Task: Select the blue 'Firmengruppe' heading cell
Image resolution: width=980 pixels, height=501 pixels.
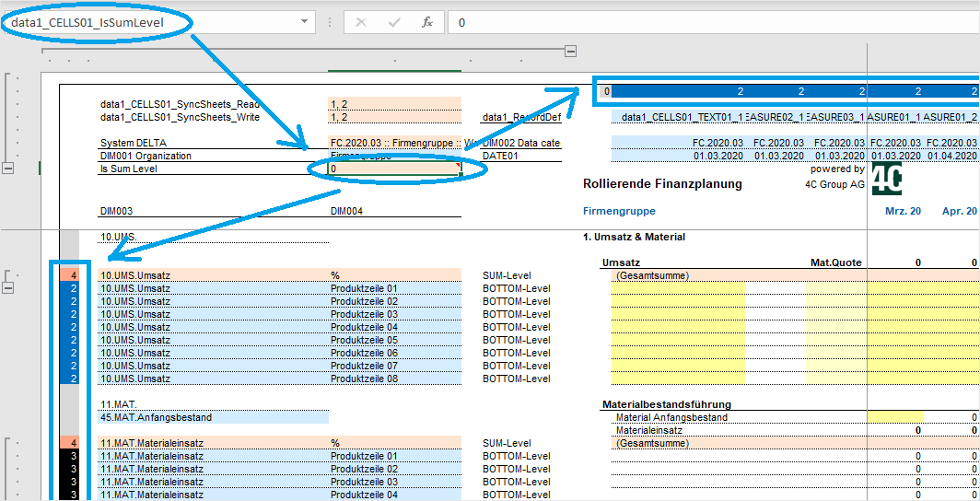Action: (619, 211)
